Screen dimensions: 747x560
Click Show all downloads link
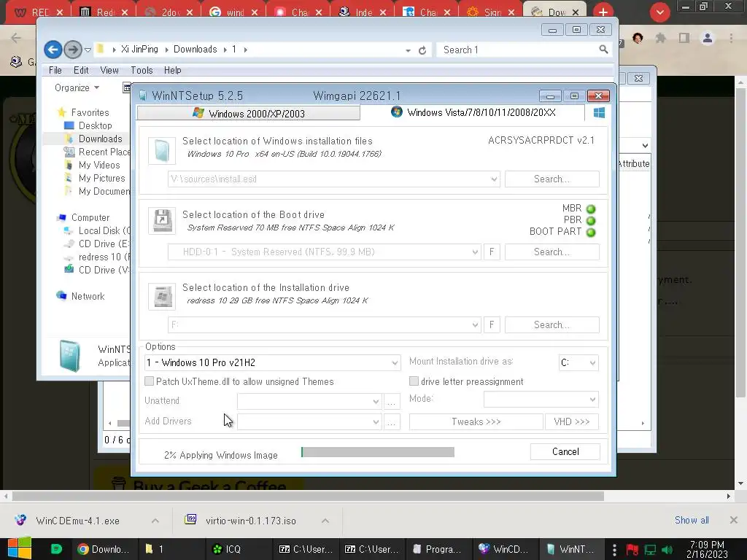click(692, 520)
